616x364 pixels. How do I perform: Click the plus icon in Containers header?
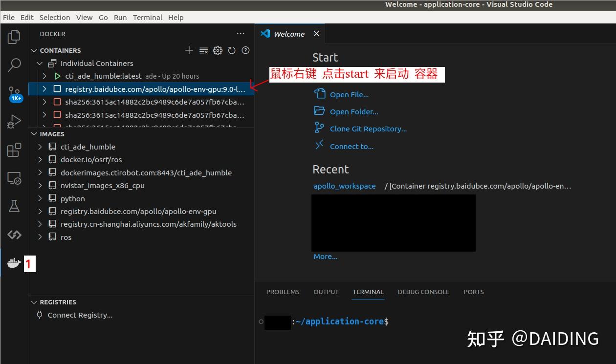coord(189,50)
